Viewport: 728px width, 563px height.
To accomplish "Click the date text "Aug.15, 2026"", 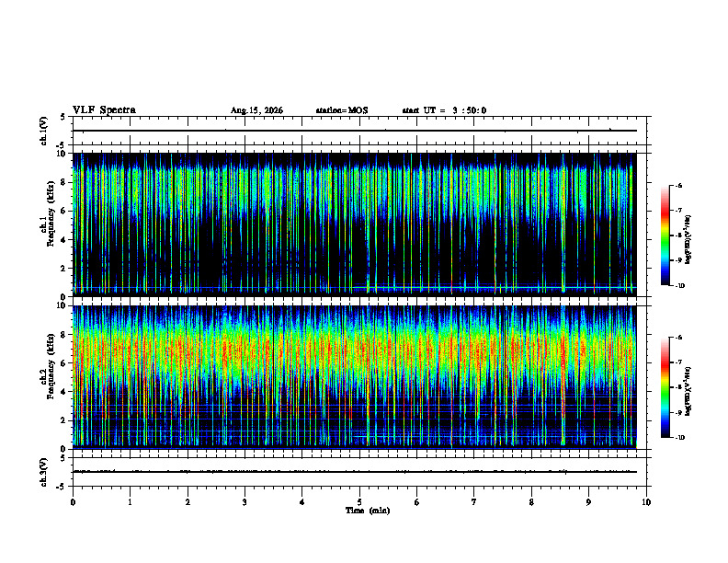I will click(x=256, y=110).
